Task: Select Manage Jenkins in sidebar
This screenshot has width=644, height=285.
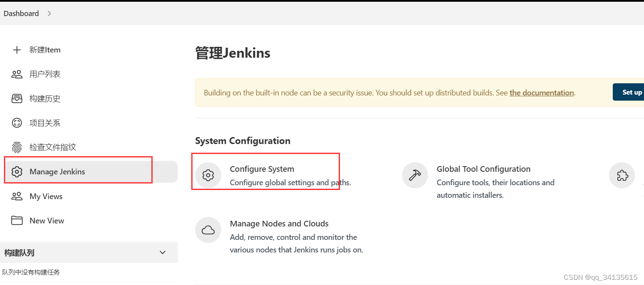Action: click(x=57, y=172)
